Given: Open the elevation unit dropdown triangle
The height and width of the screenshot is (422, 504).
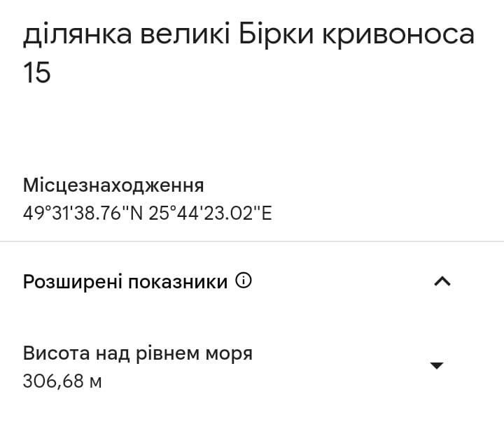Looking at the screenshot, I should [437, 365].
